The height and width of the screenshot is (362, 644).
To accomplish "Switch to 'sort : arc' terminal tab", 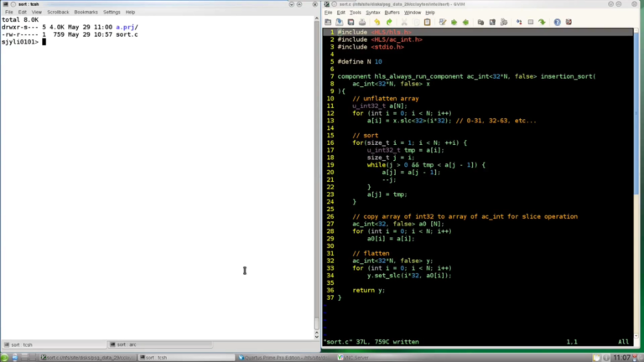I will pyautogui.click(x=160, y=344).
